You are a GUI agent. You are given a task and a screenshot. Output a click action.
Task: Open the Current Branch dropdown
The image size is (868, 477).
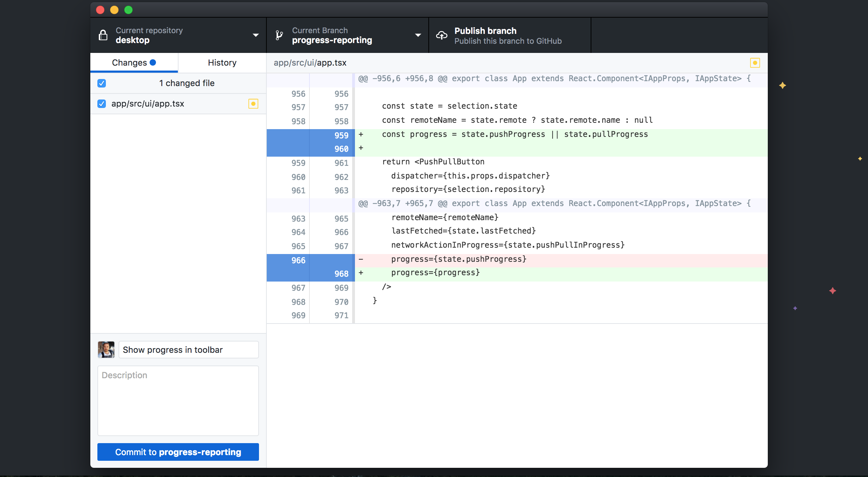tap(418, 35)
